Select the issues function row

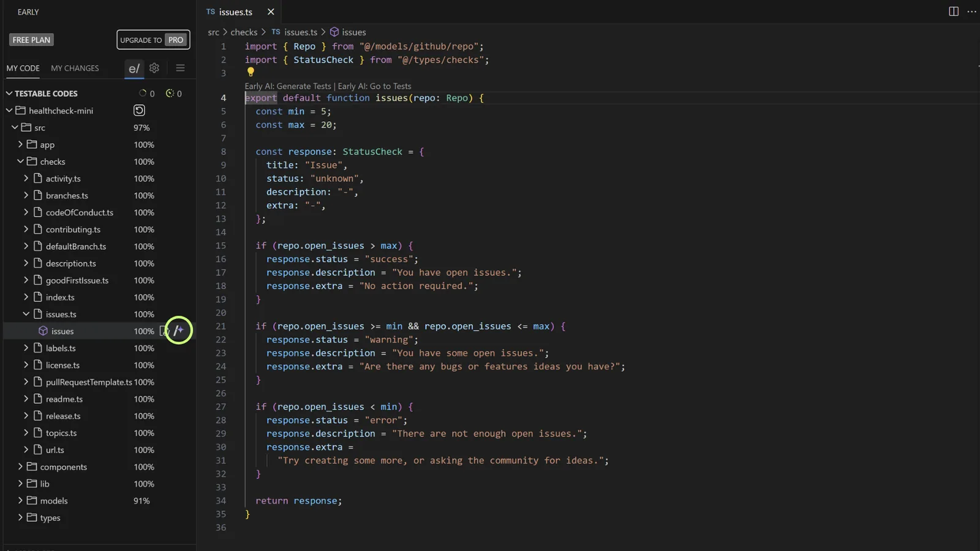tap(99, 331)
